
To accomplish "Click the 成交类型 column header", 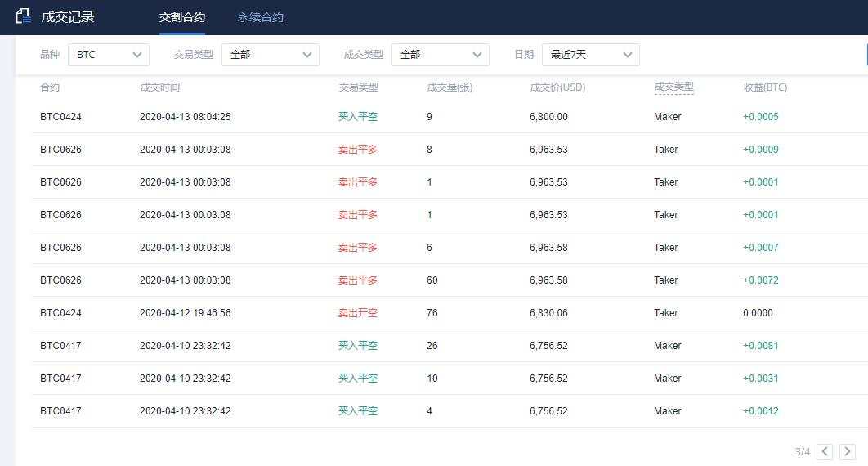I will coord(673,87).
